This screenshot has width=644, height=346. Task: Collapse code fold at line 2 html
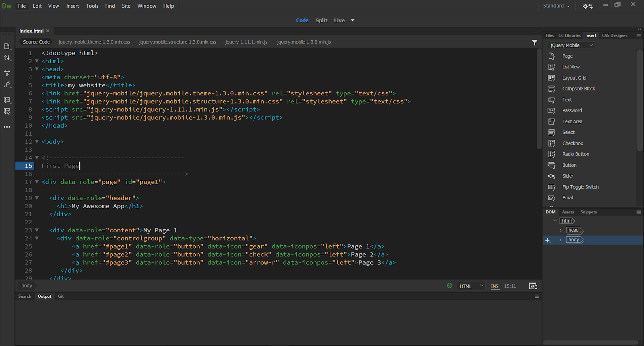point(37,61)
